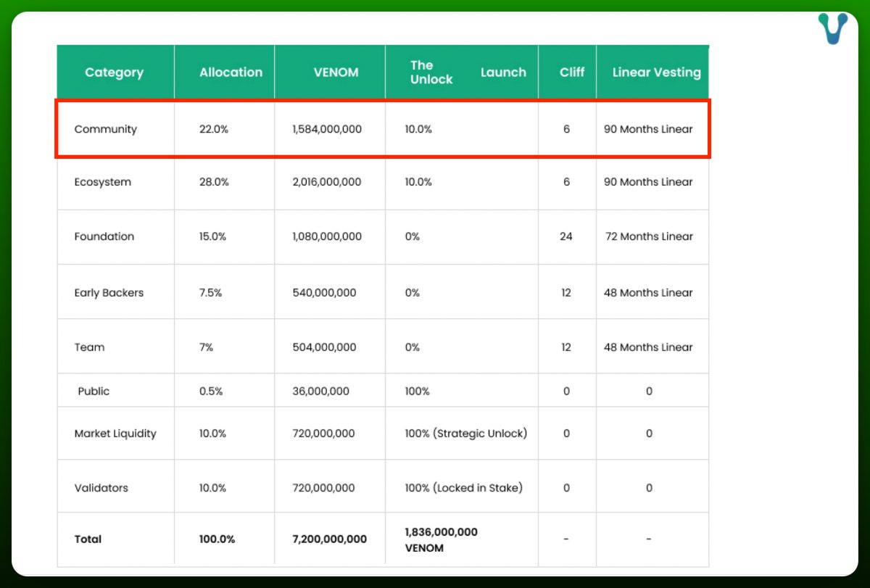
Task: Click the 28.0% allocation value
Action: (x=214, y=182)
